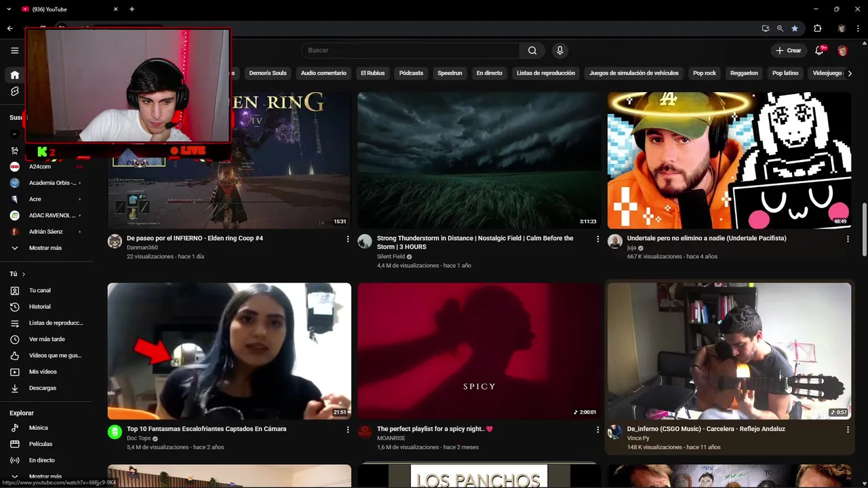Open the browser extensions puzzle icon
This screenshot has height=488, width=868.
817,28
